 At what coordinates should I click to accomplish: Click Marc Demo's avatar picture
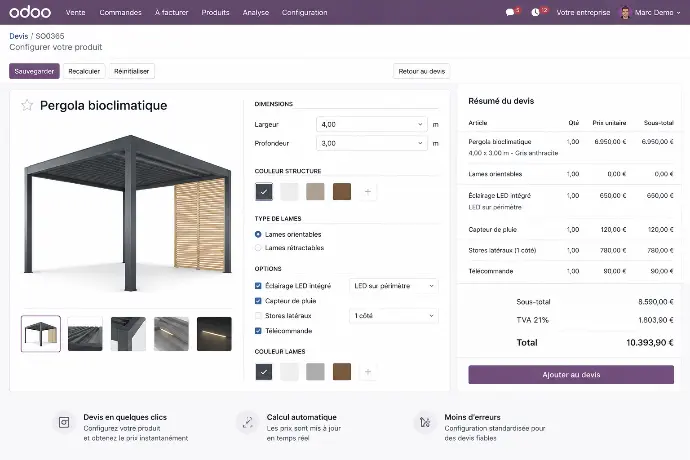coord(625,12)
